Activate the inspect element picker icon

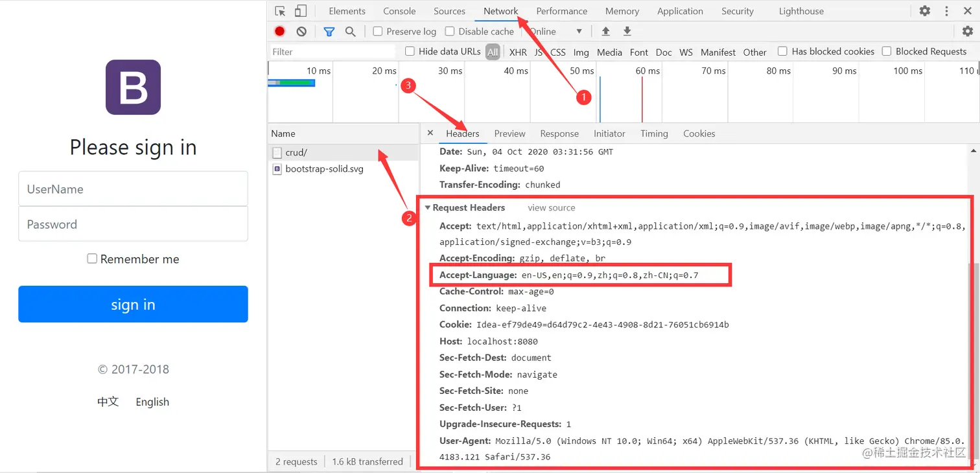pos(280,11)
